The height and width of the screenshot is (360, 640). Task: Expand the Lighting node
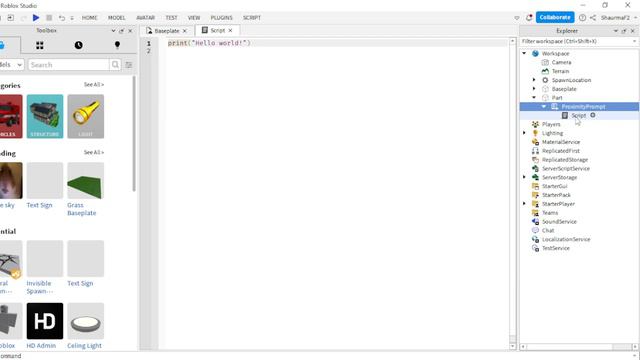[524, 133]
